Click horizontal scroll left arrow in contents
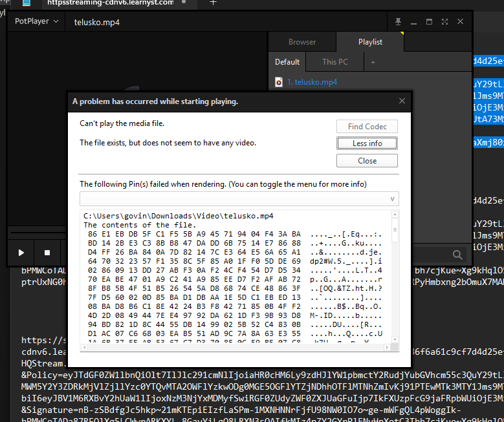504x422 pixels. click(x=85, y=347)
